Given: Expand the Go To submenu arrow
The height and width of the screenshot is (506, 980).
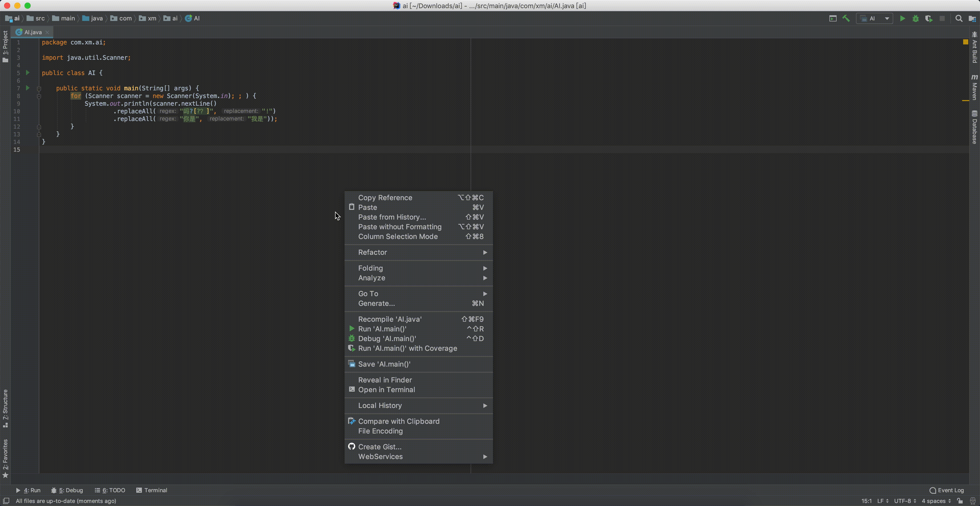Looking at the screenshot, I should tap(485, 294).
